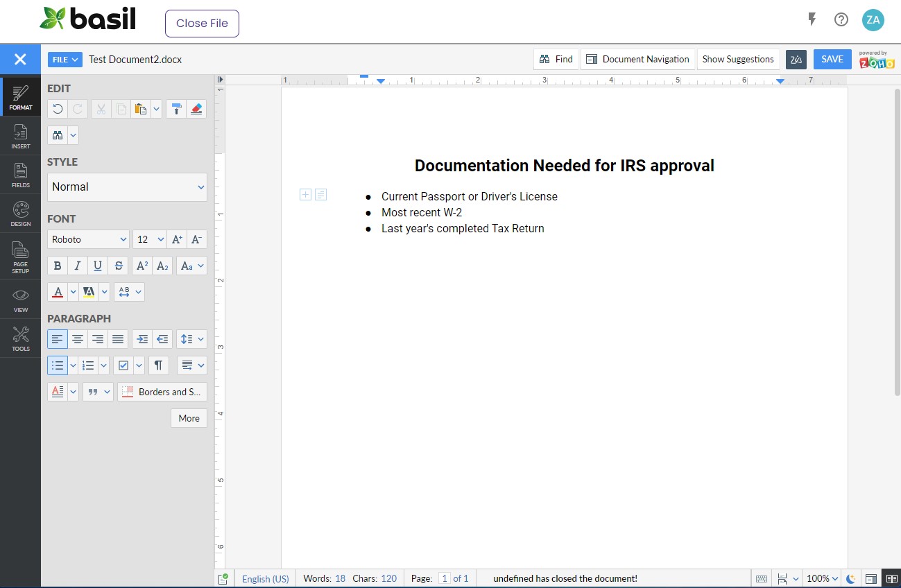Viewport: 901px width, 588px height.
Task: Open the 100% zoom level dropdown
Action: coord(823,578)
